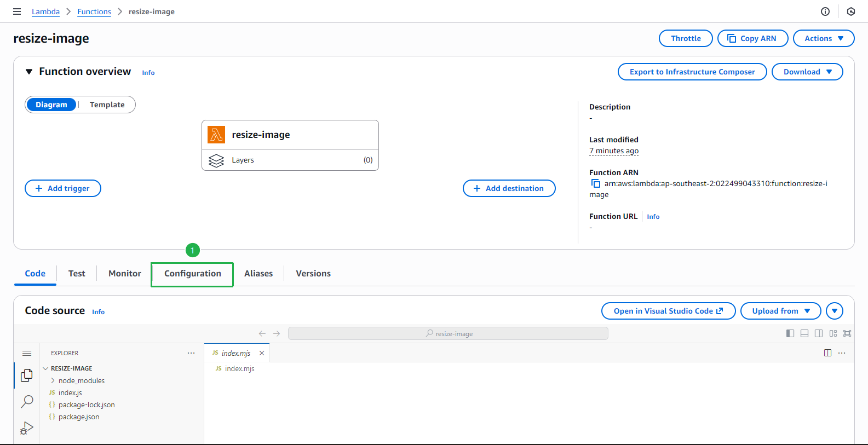This screenshot has height=445, width=868.
Task: Toggle the primary side bar visibility
Action: point(790,333)
